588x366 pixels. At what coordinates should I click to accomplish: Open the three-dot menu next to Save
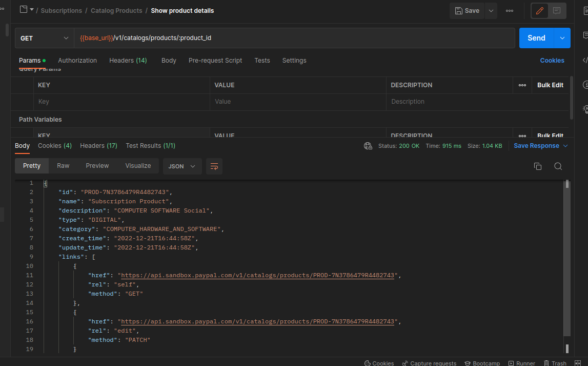coord(509,11)
